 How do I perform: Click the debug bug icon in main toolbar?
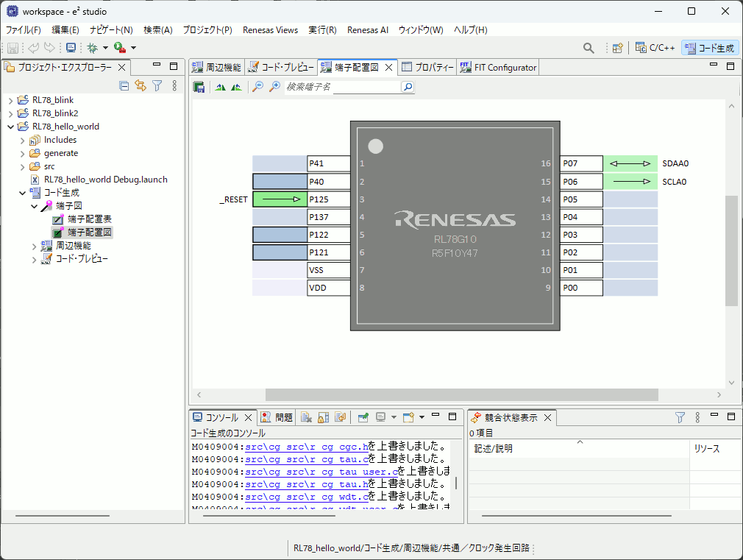click(92, 48)
